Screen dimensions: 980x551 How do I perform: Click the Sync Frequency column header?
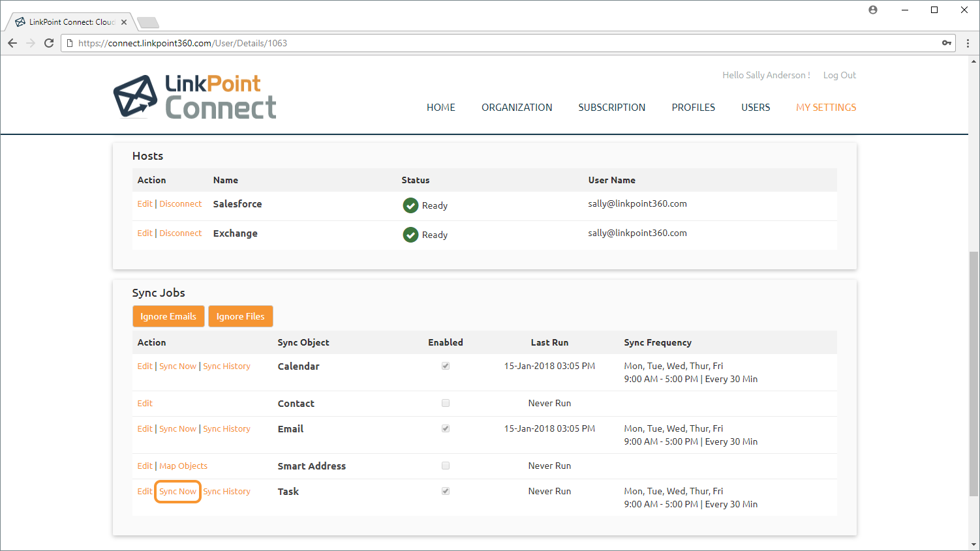coord(658,342)
